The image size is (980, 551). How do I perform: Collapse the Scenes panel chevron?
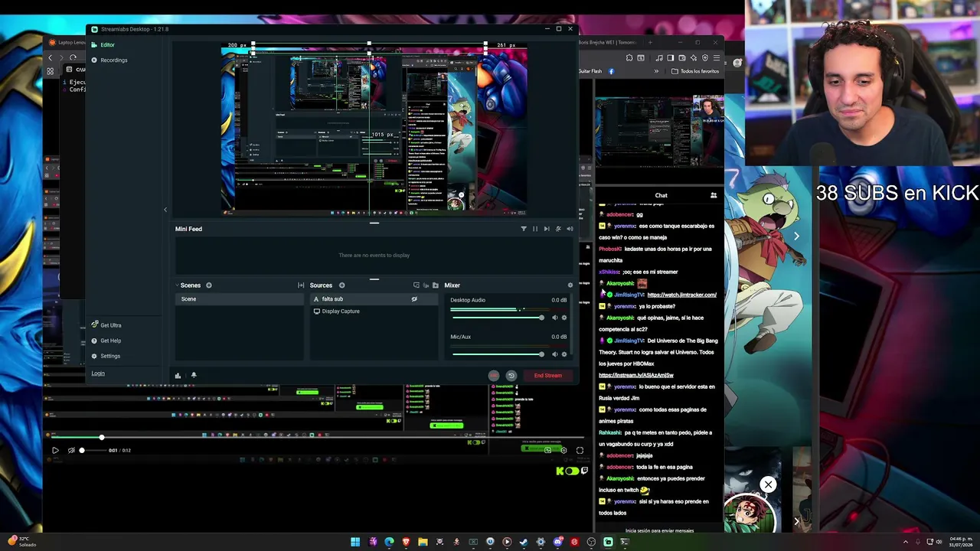pyautogui.click(x=177, y=285)
